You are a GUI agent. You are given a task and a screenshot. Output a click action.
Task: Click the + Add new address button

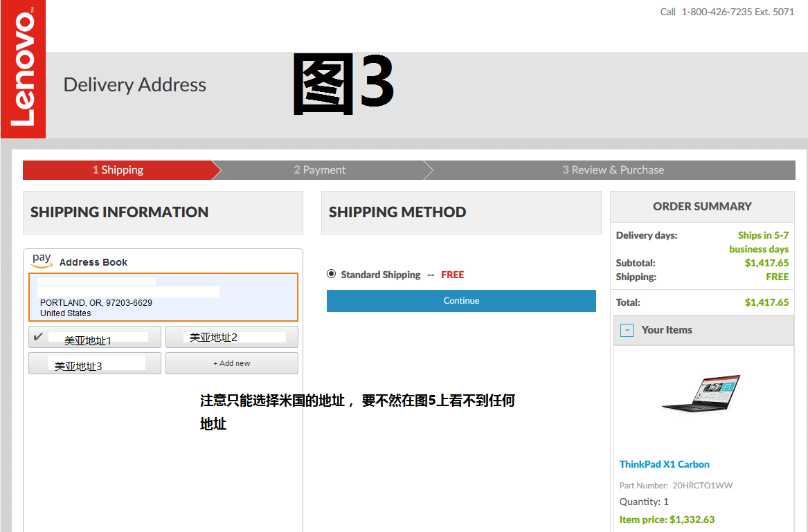coord(231,364)
